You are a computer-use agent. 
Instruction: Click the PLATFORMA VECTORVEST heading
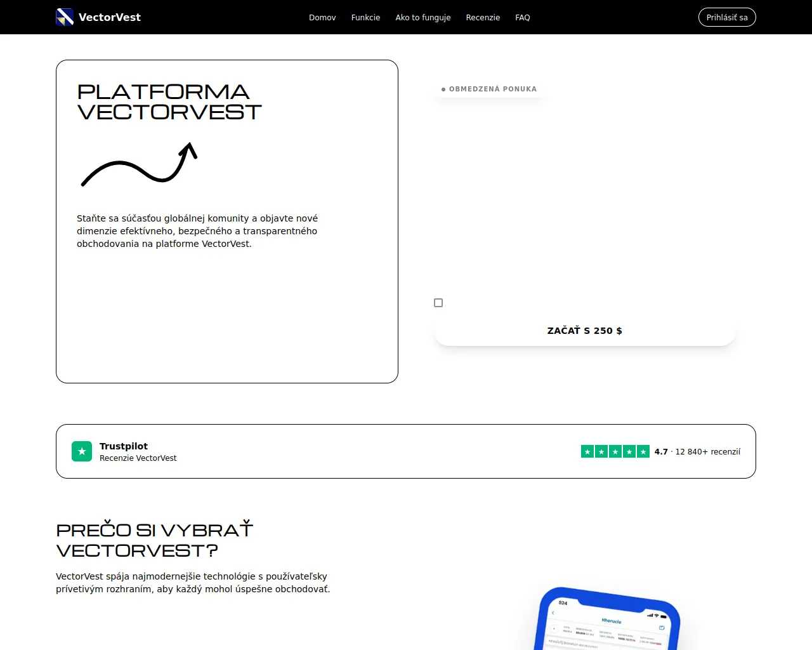[169, 102]
